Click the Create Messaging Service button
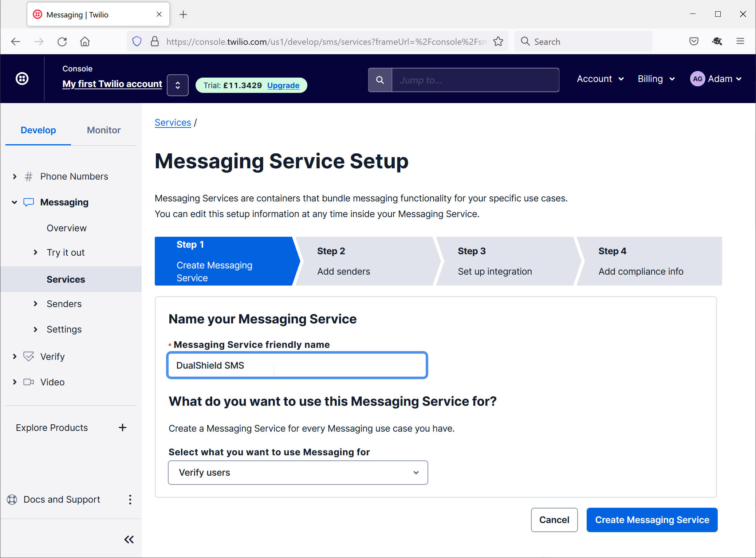Screen dimensions: 756x558 click(x=652, y=520)
